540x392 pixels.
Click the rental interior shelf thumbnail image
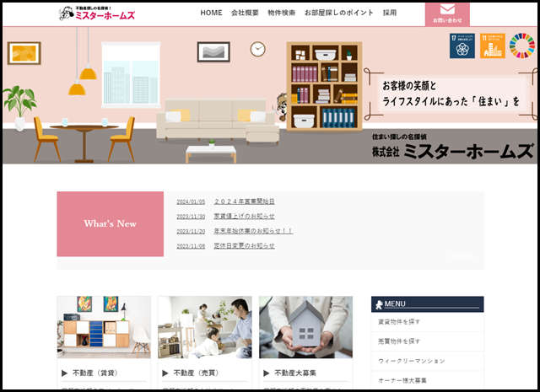click(x=104, y=327)
